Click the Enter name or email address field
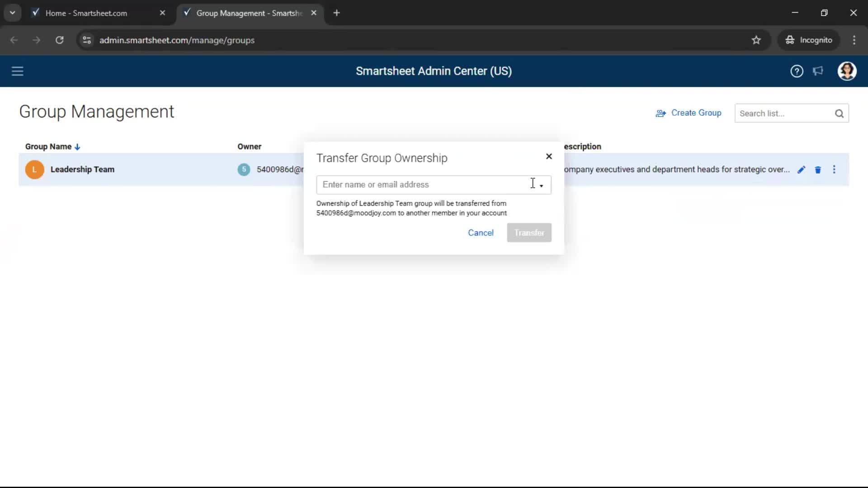Image resolution: width=868 pixels, height=488 pixels. tap(420, 185)
